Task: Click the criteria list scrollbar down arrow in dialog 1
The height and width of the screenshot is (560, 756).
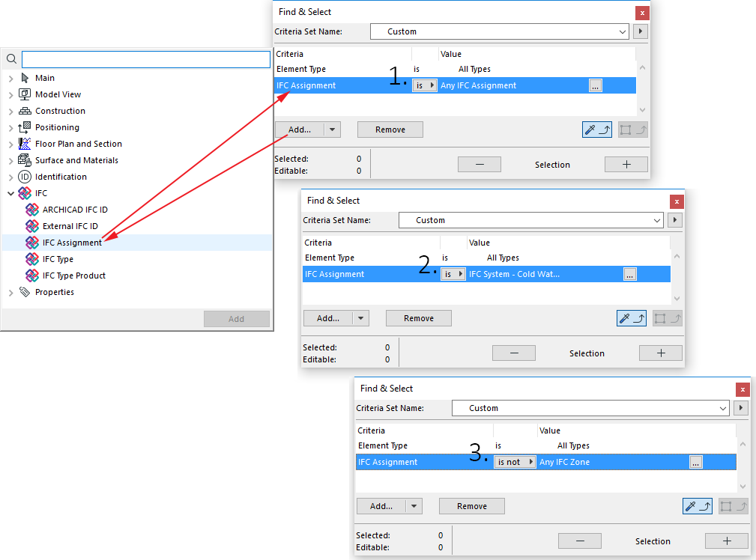Action: coord(642,110)
